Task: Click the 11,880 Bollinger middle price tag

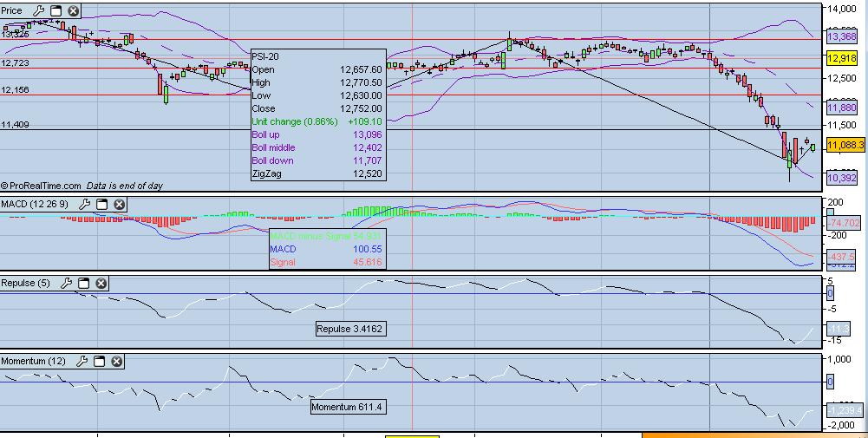Action: [x=841, y=107]
